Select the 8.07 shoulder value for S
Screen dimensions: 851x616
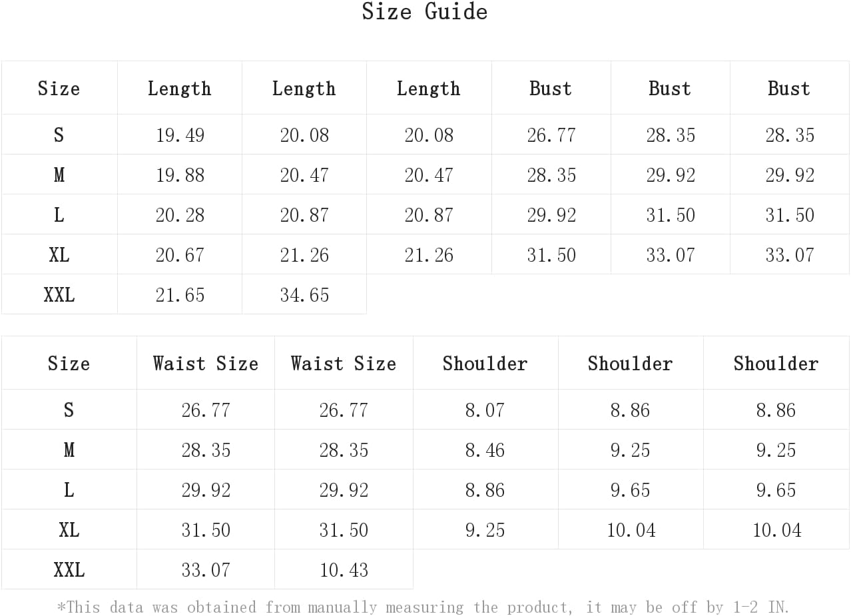pos(485,410)
